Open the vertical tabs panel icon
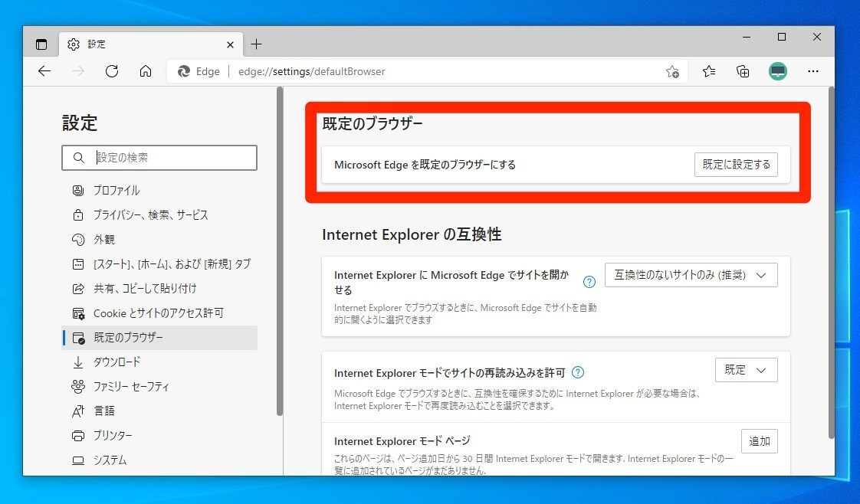Image resolution: width=860 pixels, height=504 pixels. tap(41, 44)
